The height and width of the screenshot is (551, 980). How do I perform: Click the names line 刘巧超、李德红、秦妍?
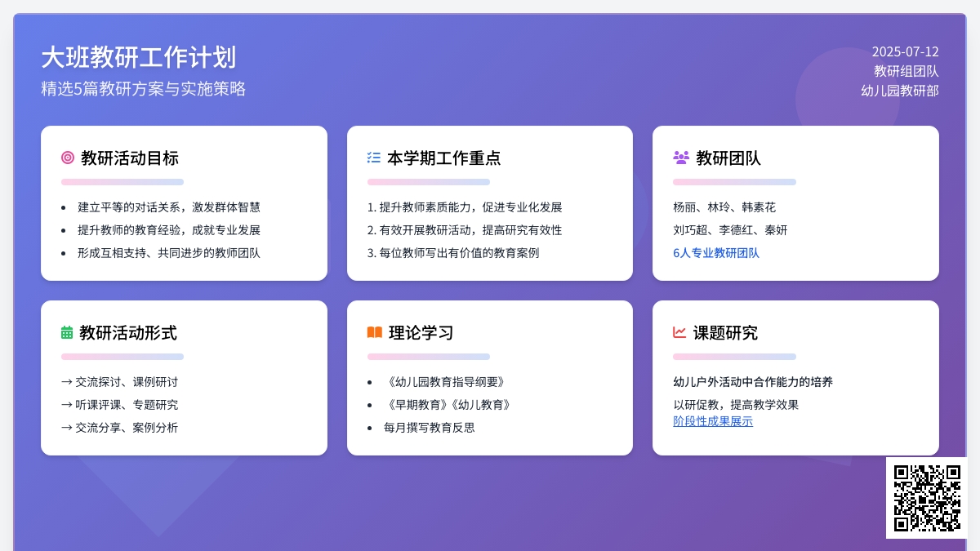tap(730, 230)
